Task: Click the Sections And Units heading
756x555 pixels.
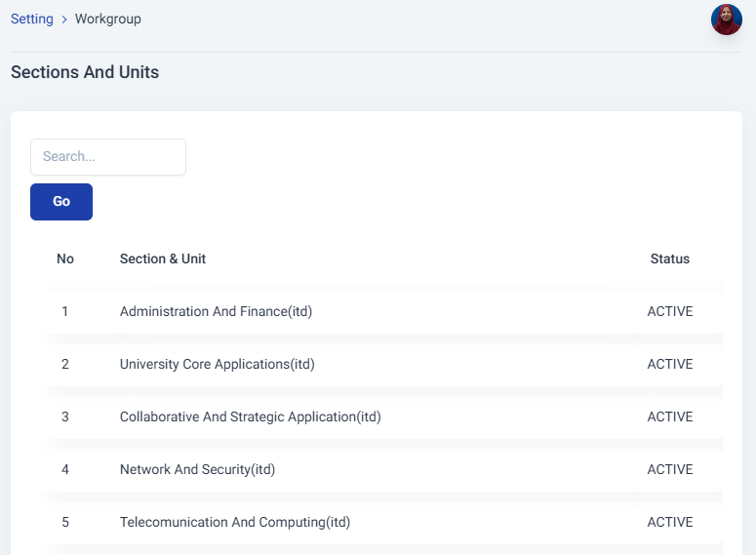Action: click(85, 72)
